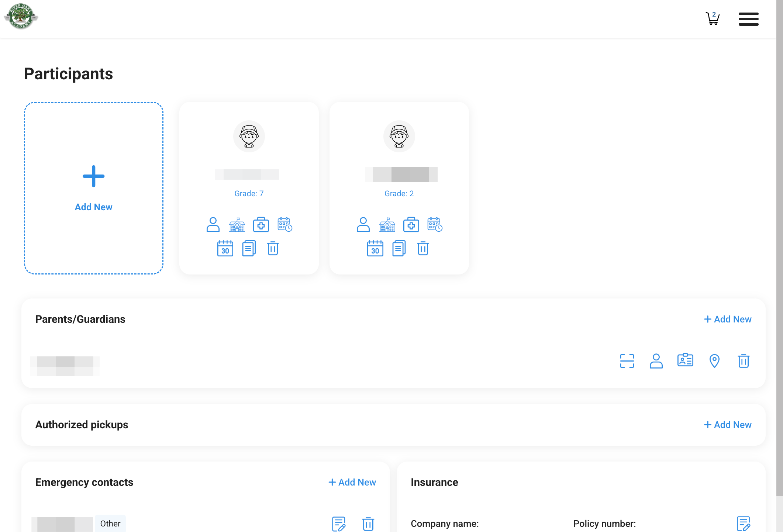This screenshot has width=783, height=532.
Task: Open school info icon for Grade 2 participant
Action: click(x=387, y=224)
